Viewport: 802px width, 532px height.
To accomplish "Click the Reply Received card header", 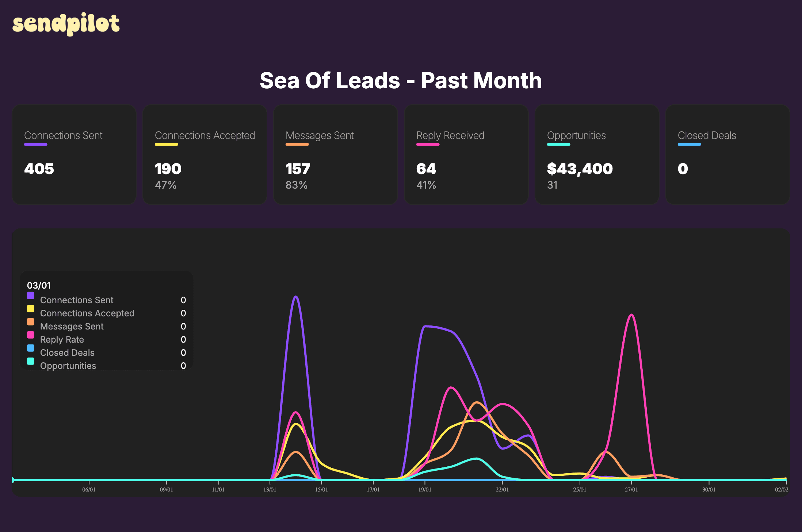I will click(450, 135).
